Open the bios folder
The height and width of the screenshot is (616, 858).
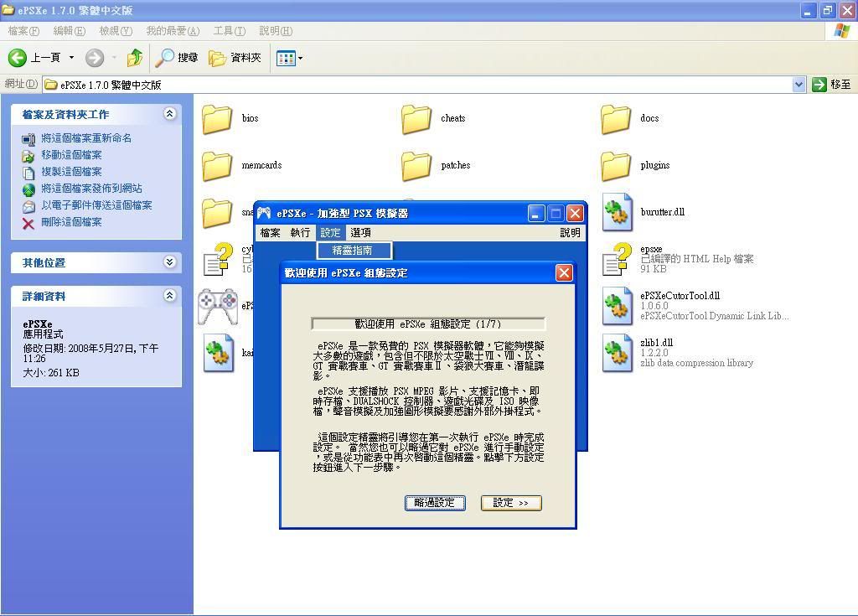217,119
